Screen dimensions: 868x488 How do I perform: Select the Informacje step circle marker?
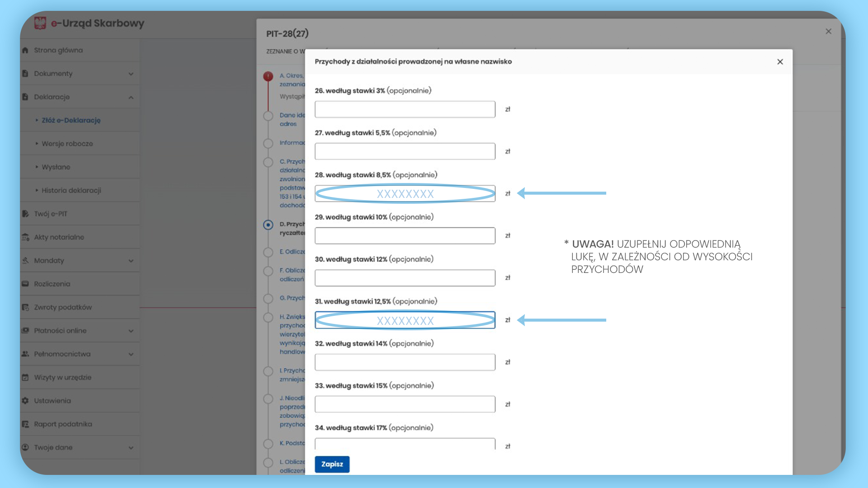click(x=268, y=143)
